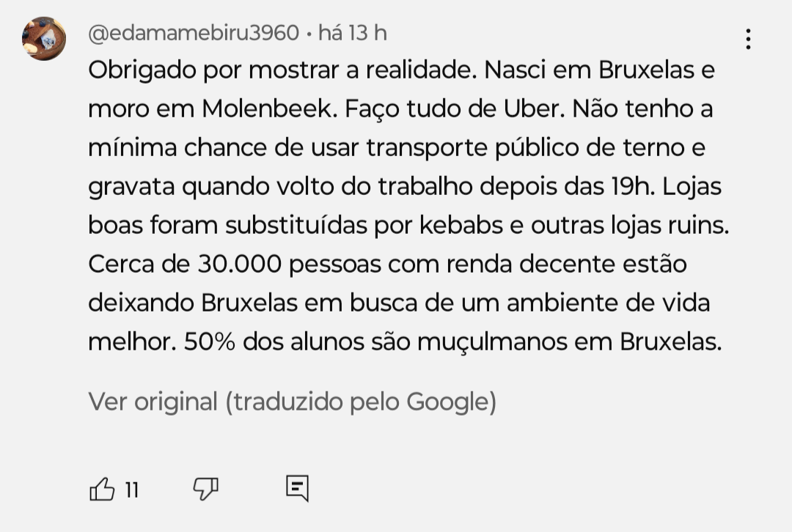Dislike the comment with thumbs-down icon
This screenshot has width=792, height=532.
click(205, 488)
